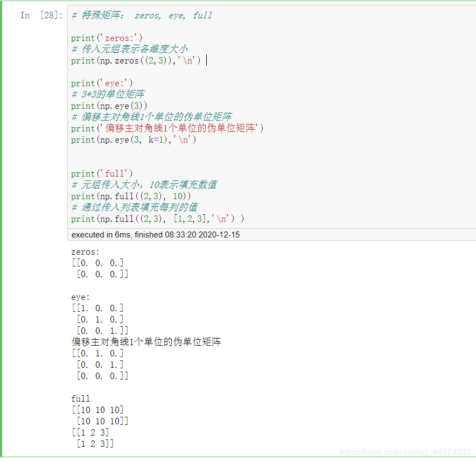Click comment '# 偏移主对角线1个单位的伪单位矩阵'
This screenshot has width=476, height=462.
point(152,116)
